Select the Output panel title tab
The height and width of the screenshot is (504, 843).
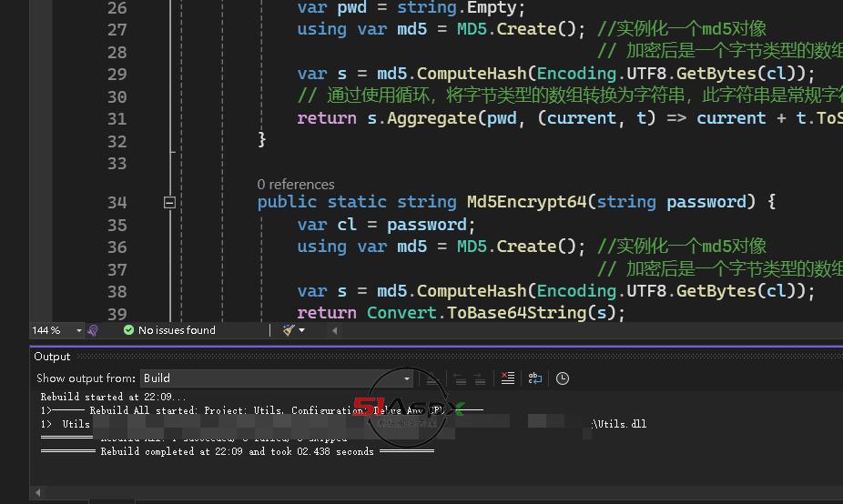point(52,357)
